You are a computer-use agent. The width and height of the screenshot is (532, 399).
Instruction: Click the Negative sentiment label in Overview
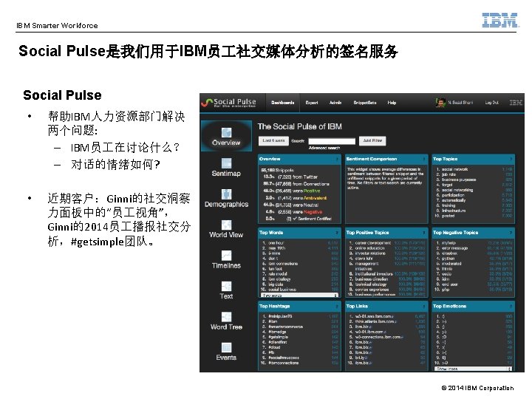pyautogui.click(x=313, y=212)
